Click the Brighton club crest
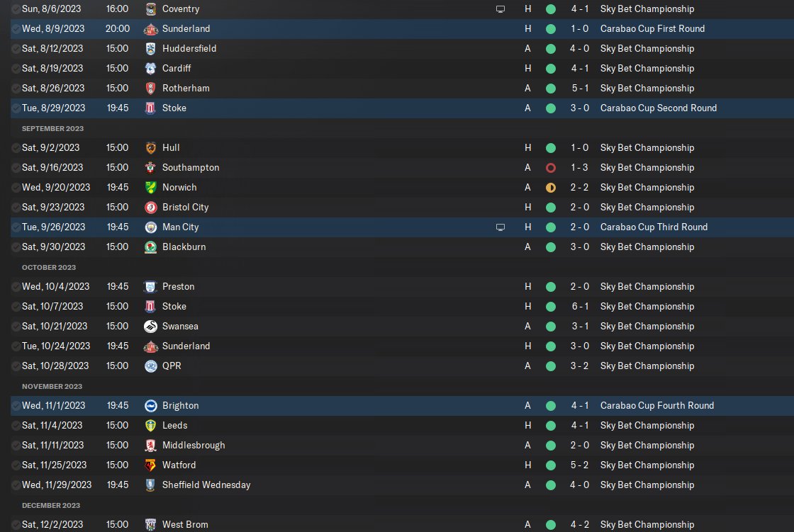 click(150, 405)
